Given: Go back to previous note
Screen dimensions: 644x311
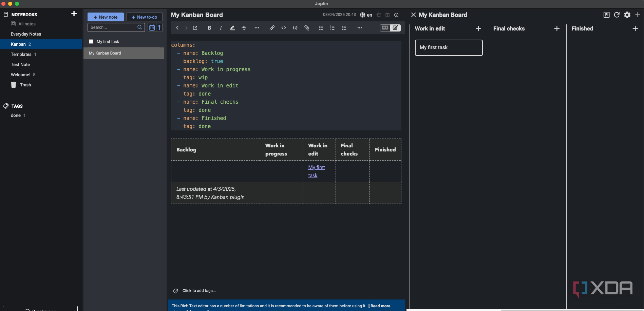Looking at the screenshot, I should (x=177, y=28).
